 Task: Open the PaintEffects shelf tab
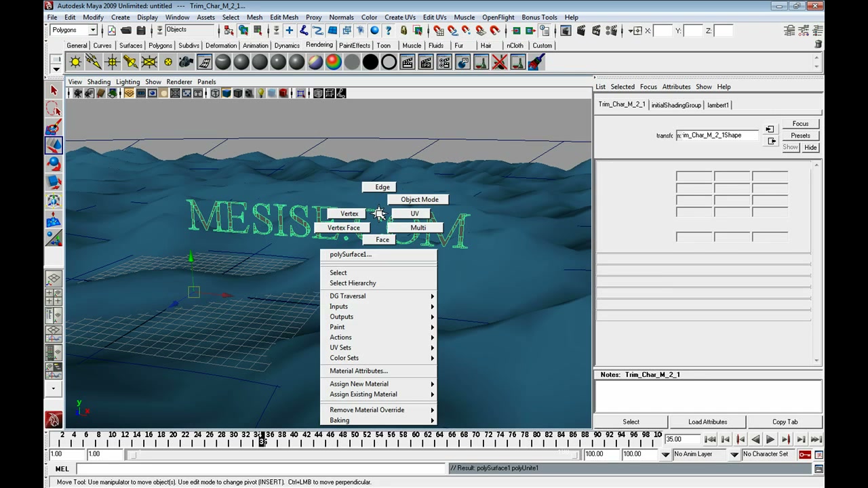click(355, 45)
